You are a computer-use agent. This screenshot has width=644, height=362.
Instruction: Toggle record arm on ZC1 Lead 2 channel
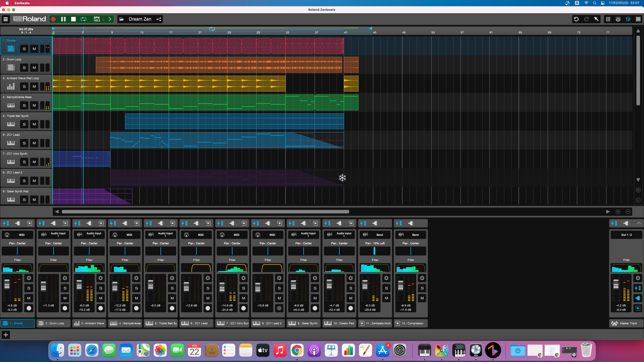click(279, 308)
